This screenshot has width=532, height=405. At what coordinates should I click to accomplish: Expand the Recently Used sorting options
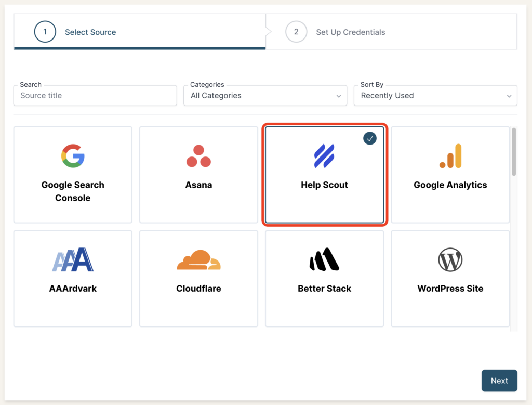(508, 96)
